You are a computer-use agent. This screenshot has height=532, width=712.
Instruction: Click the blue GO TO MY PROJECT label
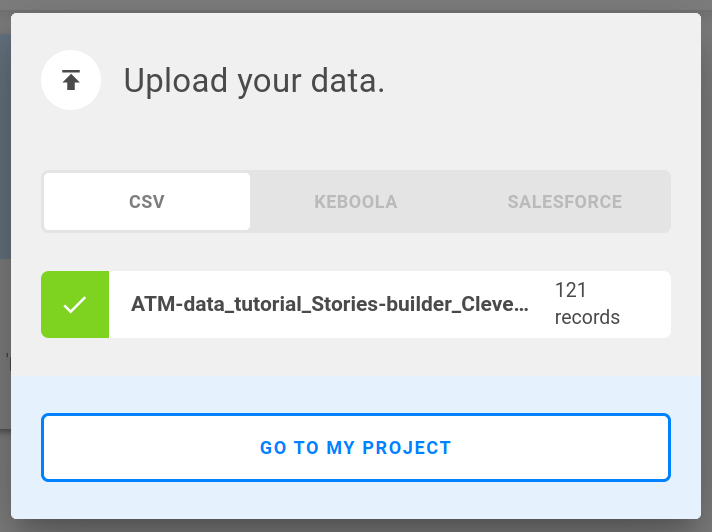click(356, 448)
